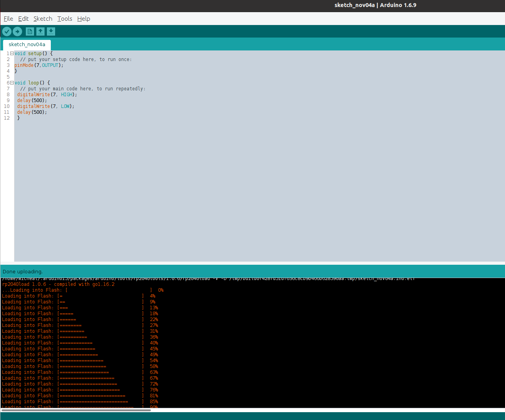Image resolution: width=505 pixels, height=420 pixels.
Task: Click the Verify (checkmark) button
Action: (x=7, y=31)
